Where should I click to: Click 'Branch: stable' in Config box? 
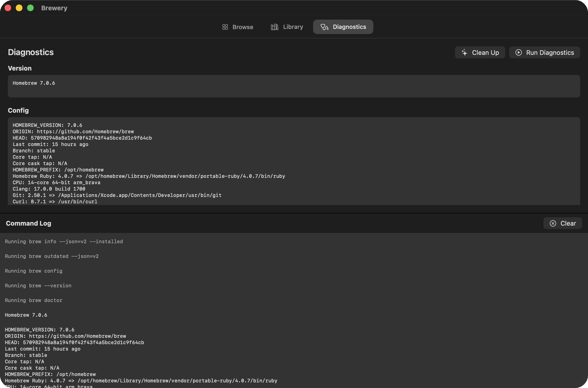pos(34,151)
